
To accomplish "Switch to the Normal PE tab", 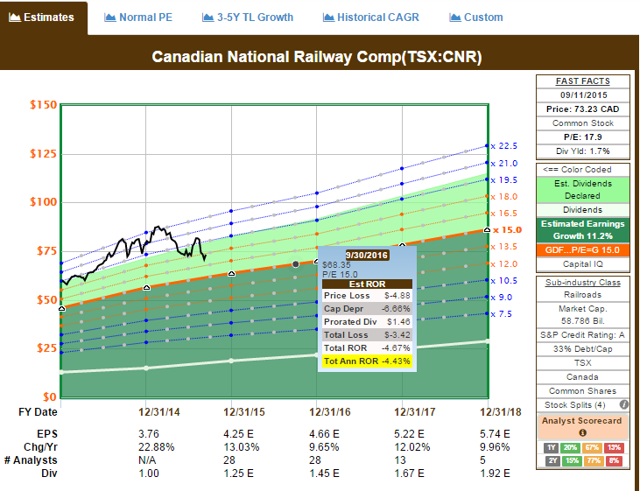I will tap(138, 18).
